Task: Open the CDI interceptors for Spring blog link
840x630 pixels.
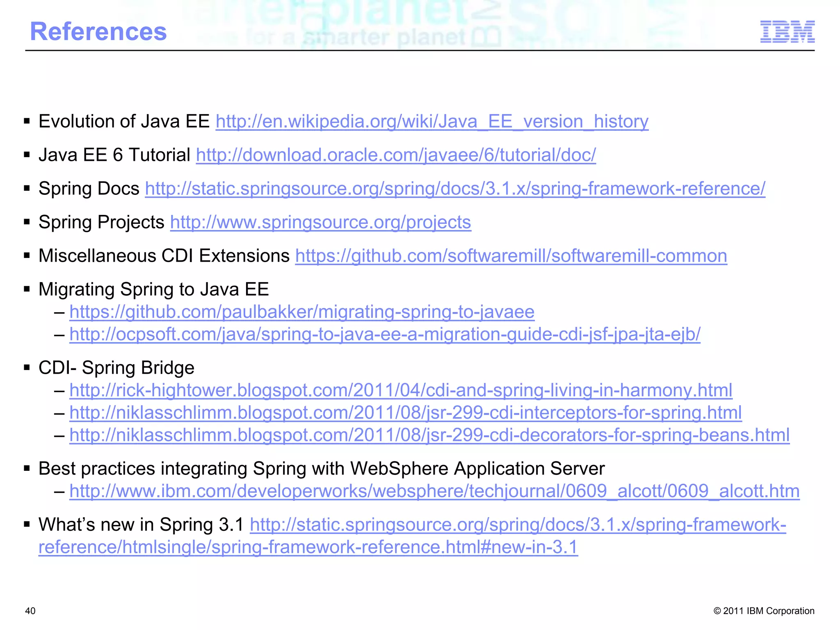Action: point(405,413)
